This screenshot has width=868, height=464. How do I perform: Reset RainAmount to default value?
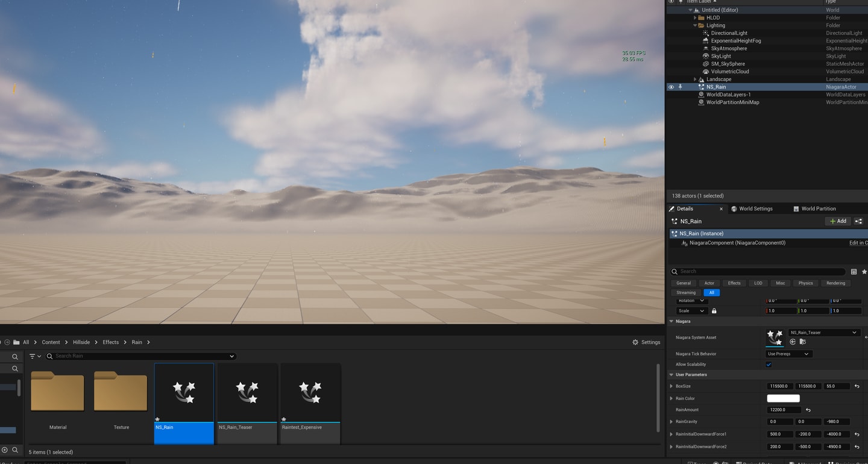tap(808, 410)
